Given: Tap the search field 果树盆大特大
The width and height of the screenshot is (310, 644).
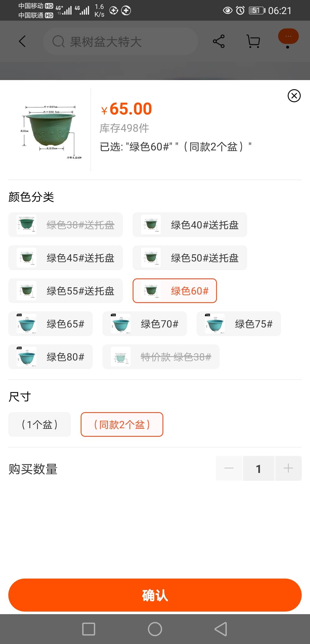Looking at the screenshot, I should click(x=121, y=41).
